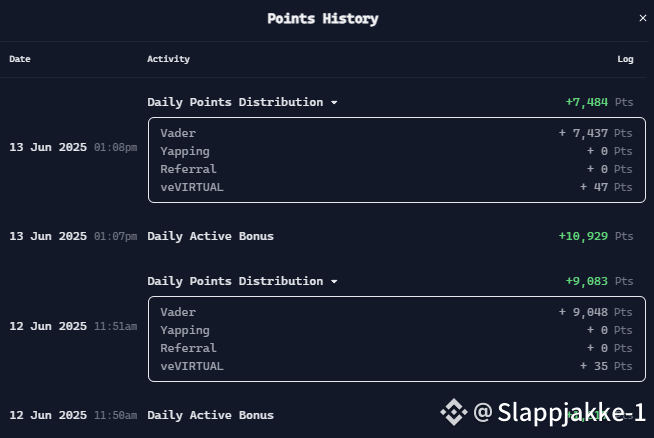Image resolution: width=654 pixels, height=438 pixels.
Task: Click the @Slappjakke-1 watermark text
Action: click(560, 412)
